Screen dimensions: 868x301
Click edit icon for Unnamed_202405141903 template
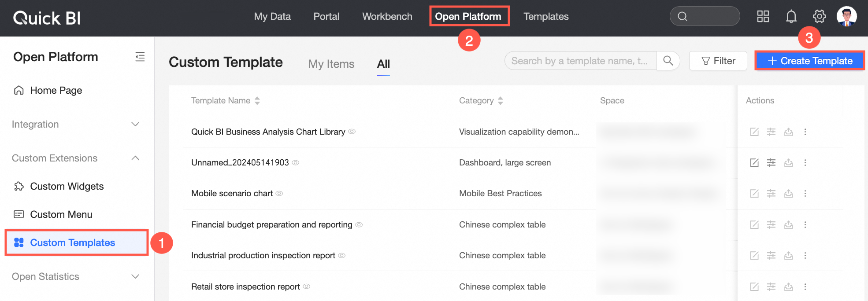tap(754, 163)
